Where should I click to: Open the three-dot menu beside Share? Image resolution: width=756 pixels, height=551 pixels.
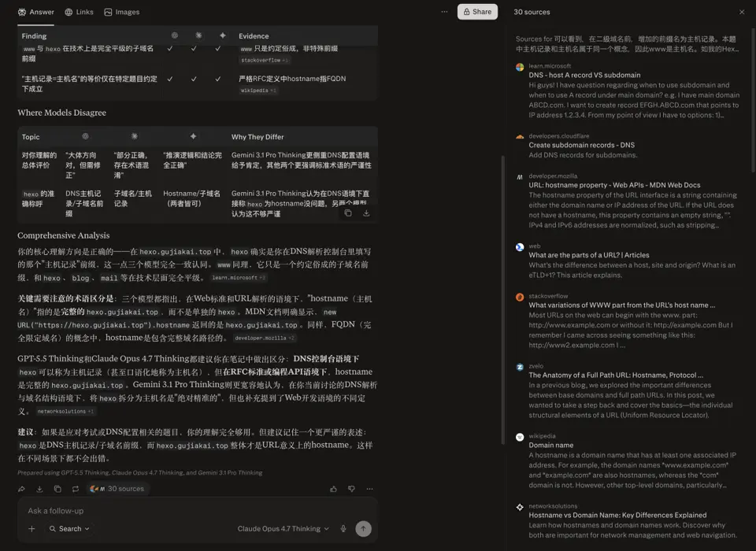(444, 12)
